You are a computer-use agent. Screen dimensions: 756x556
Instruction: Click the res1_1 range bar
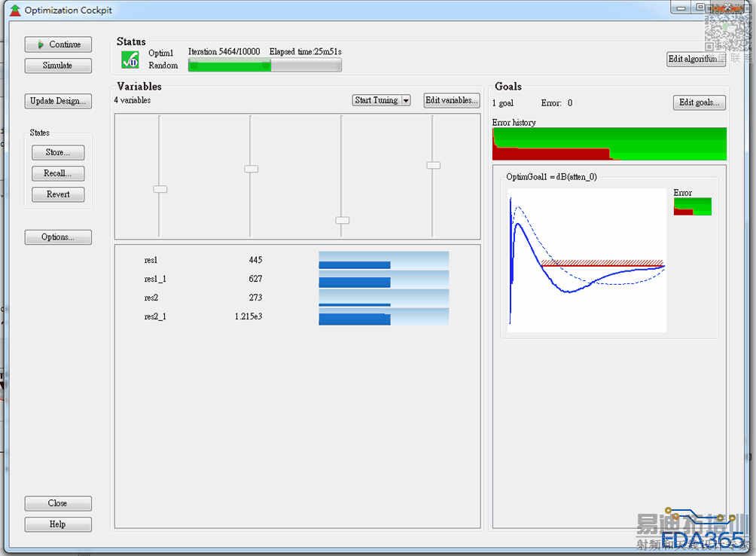384,280
